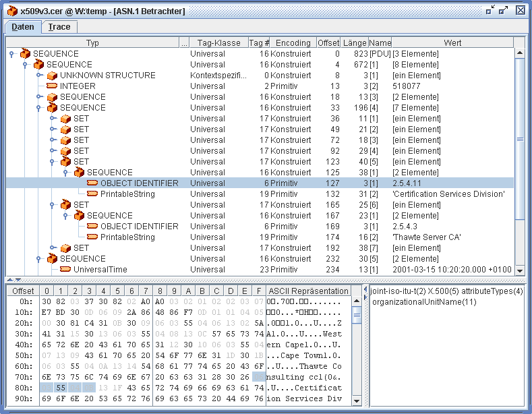The height and width of the screenshot is (414, 532).
Task: Click the box icon of SET at offset 72
Action: point(65,140)
